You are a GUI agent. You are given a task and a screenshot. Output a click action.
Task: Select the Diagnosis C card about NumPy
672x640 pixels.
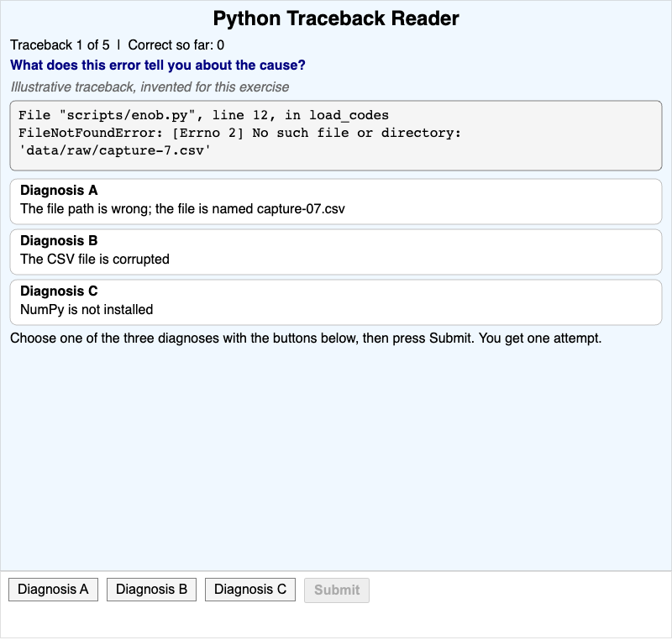[x=336, y=302]
